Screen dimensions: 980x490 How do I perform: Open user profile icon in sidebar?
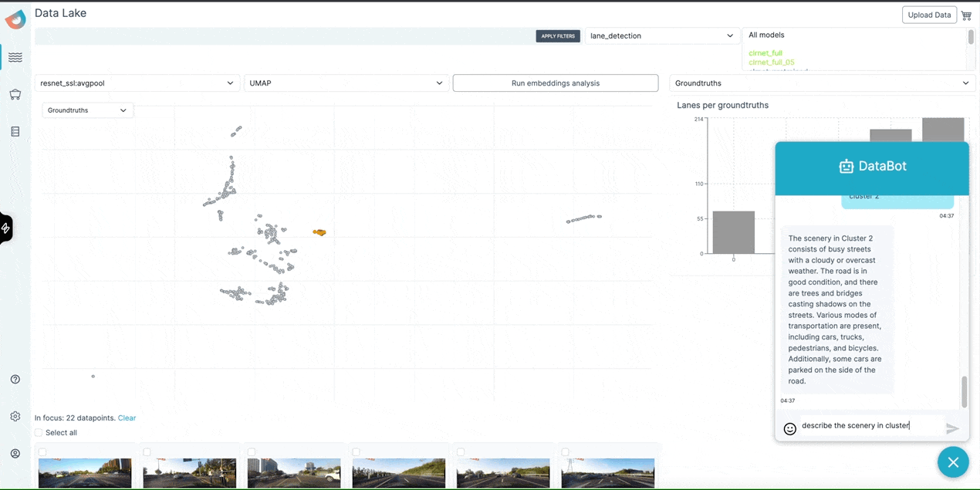(x=15, y=454)
